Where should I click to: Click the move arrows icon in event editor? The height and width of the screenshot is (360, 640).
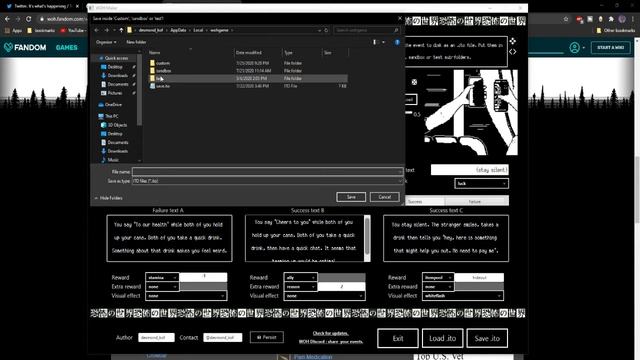512,41
